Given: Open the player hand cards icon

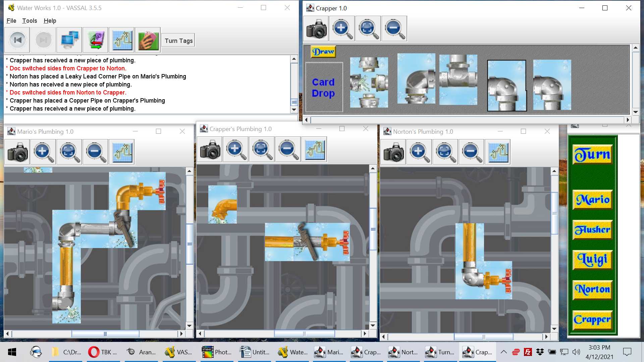Looking at the screenshot, I should (148, 40).
